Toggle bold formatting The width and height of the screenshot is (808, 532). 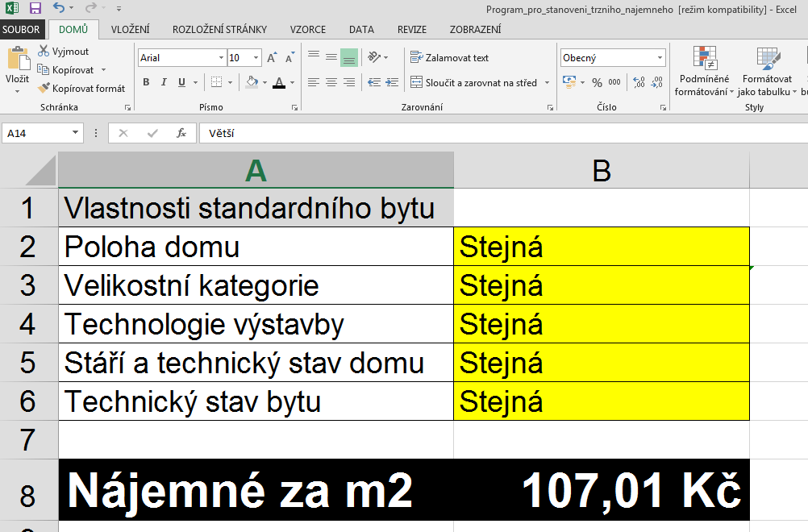[146, 82]
